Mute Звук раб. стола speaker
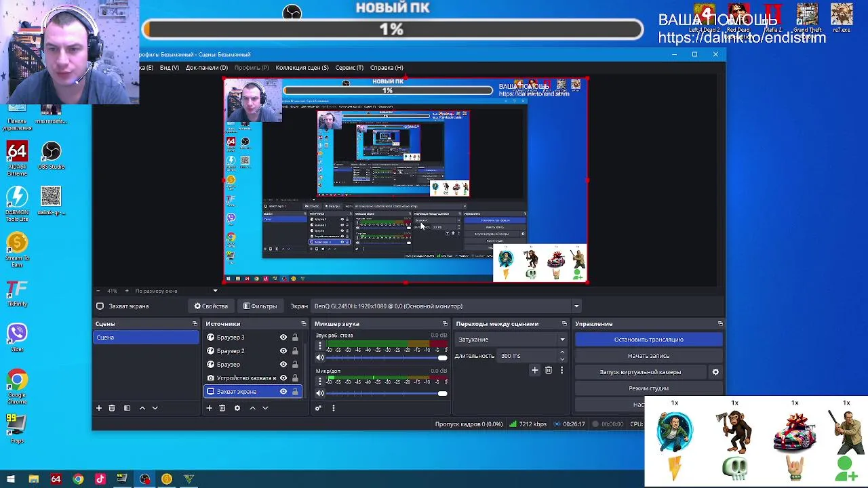Viewport: 868px width, 488px height. (x=320, y=358)
